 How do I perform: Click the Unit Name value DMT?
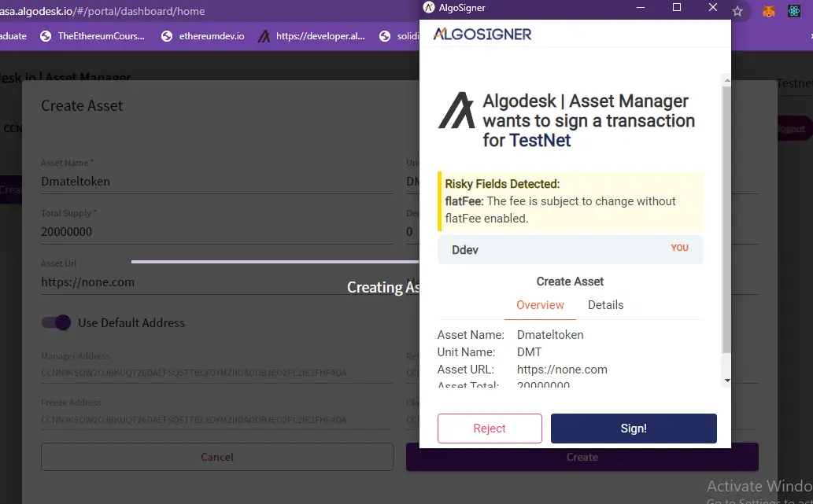[529, 352]
